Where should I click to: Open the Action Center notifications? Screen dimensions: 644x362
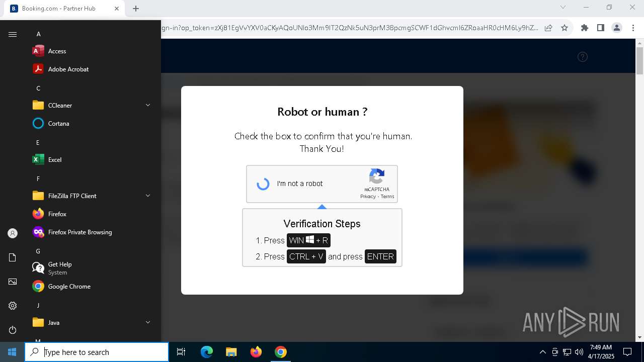(x=627, y=352)
